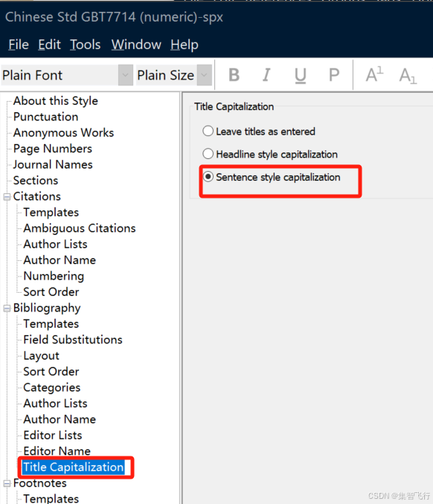Toggle Italic formatting button
433x504 pixels.
point(266,75)
